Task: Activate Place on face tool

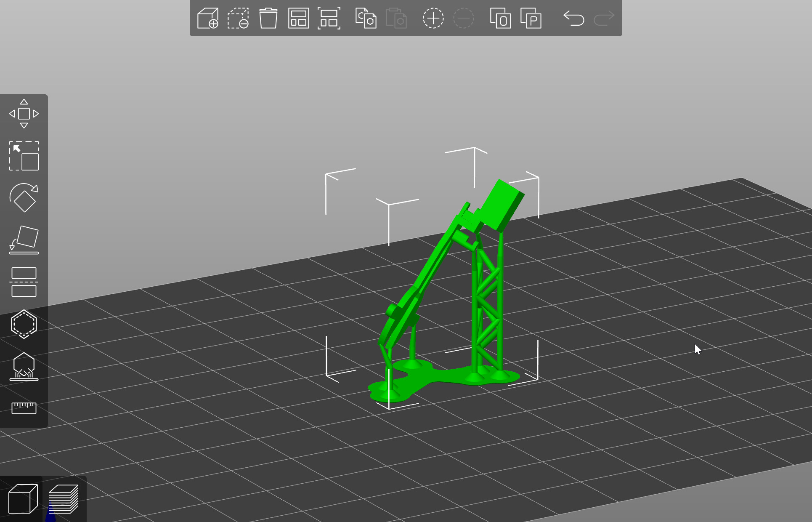Action: pos(24,240)
